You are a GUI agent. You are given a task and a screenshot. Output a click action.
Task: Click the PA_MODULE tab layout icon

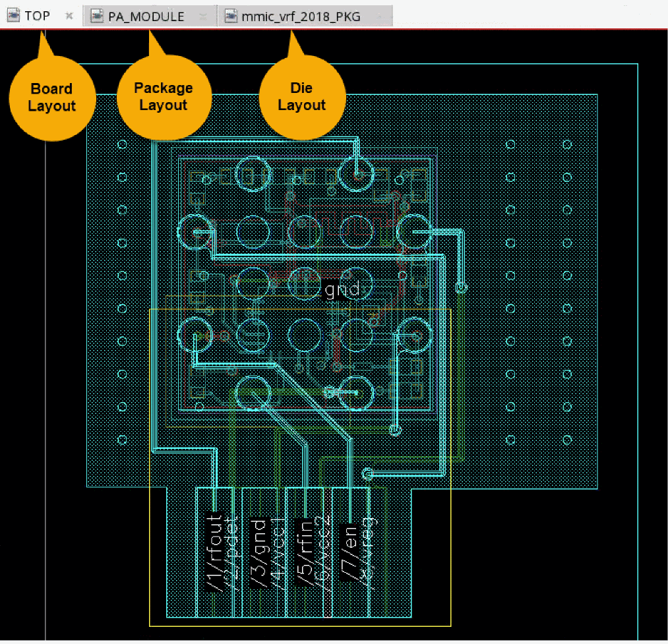pyautogui.click(x=97, y=16)
